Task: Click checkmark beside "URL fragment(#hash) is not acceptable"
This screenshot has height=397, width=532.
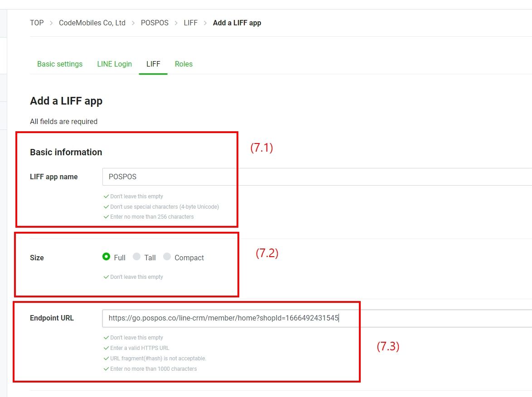Action: click(106, 359)
